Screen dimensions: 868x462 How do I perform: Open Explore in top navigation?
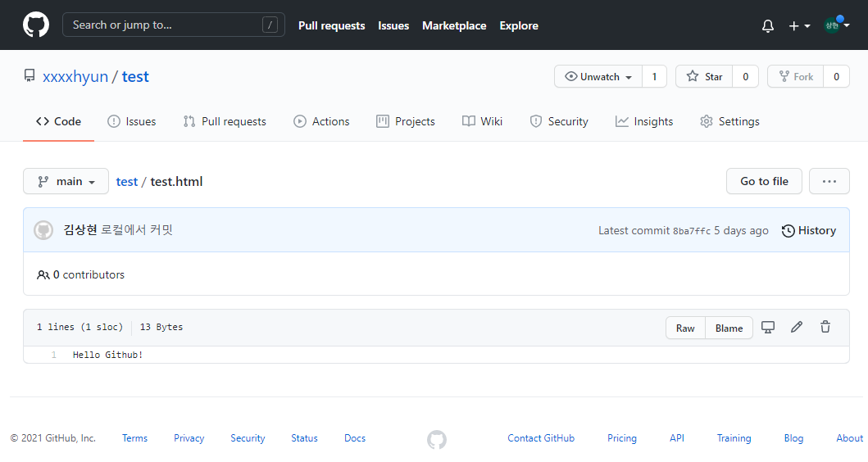click(x=519, y=25)
